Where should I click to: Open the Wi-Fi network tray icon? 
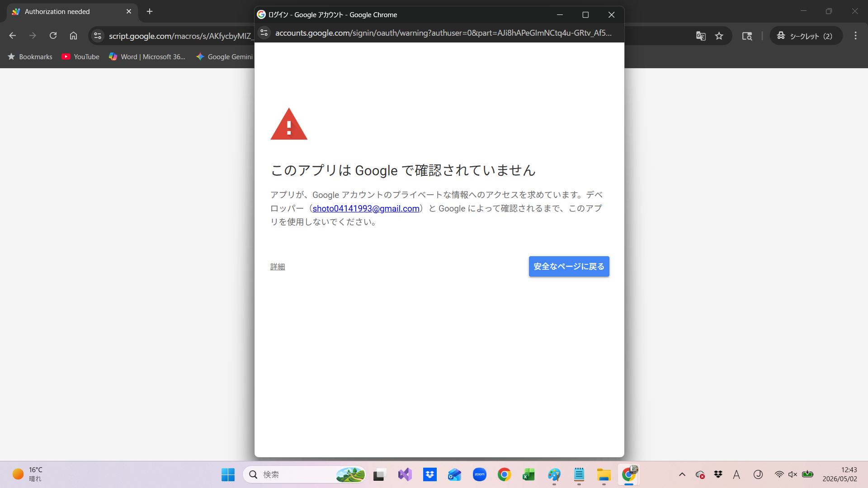(x=779, y=474)
